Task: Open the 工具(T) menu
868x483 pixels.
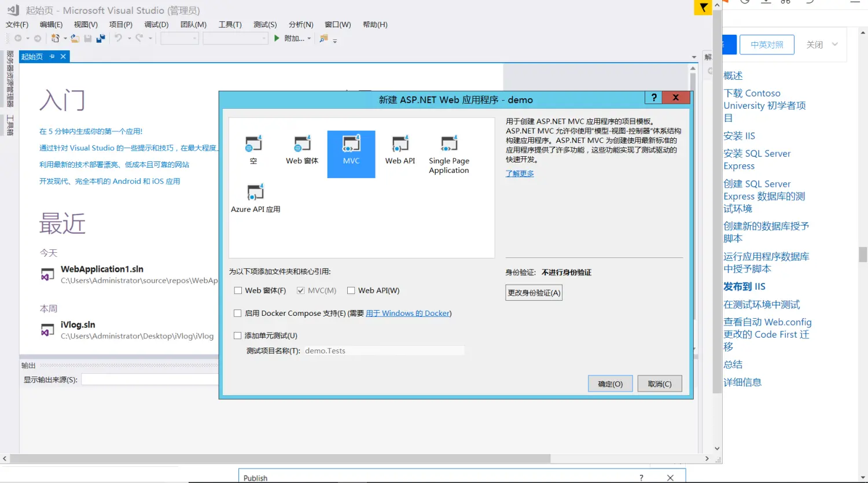Action: coord(230,24)
